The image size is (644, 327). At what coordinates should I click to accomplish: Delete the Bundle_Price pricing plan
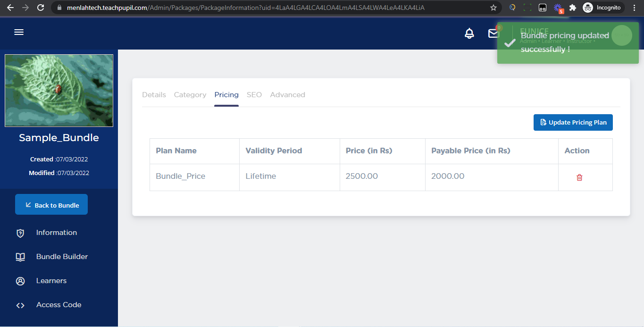click(x=579, y=177)
